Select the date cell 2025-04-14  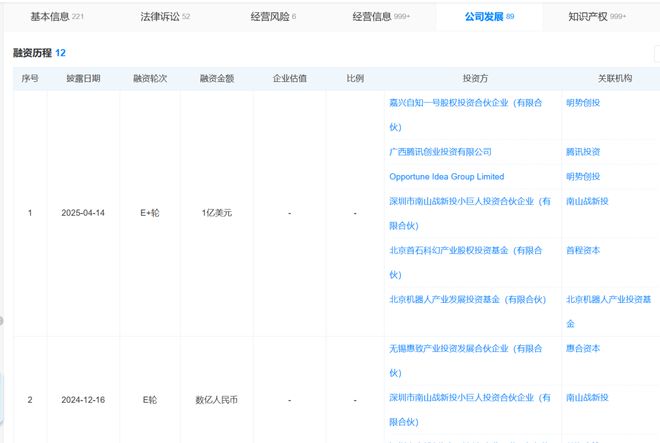coord(83,213)
